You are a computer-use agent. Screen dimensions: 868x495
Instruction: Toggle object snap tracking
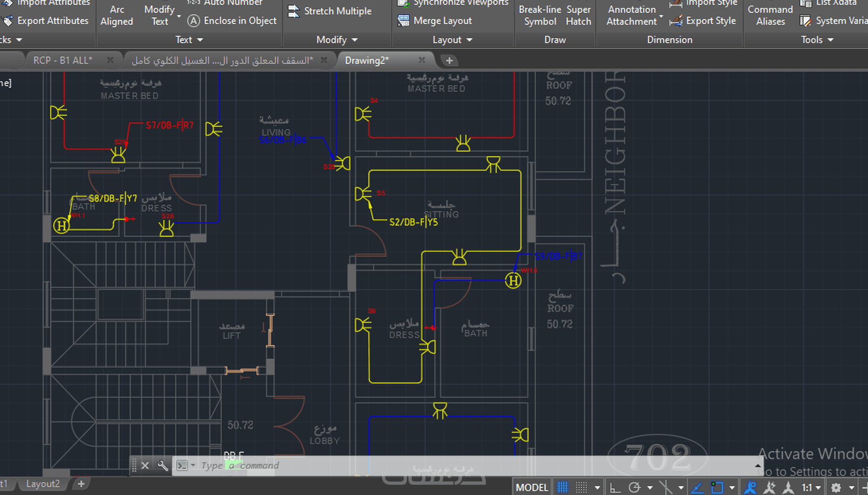[x=697, y=488]
